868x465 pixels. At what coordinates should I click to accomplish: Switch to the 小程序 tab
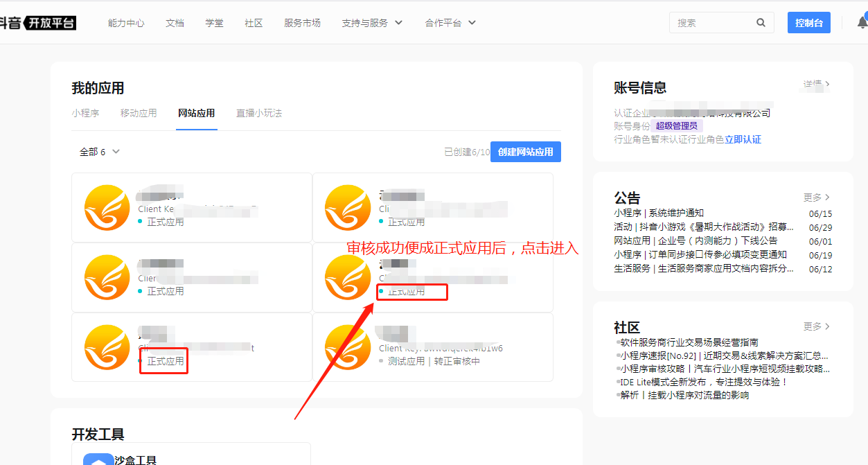click(85, 113)
